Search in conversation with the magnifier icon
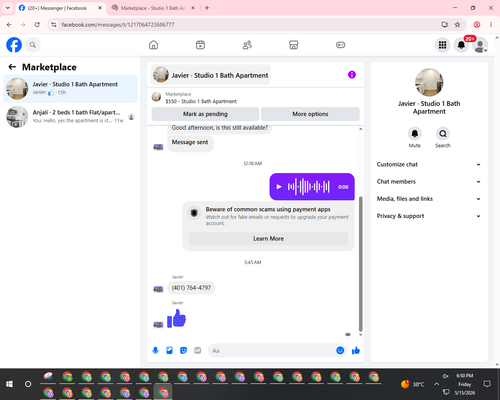This screenshot has height=400, width=500. pyautogui.click(x=443, y=134)
